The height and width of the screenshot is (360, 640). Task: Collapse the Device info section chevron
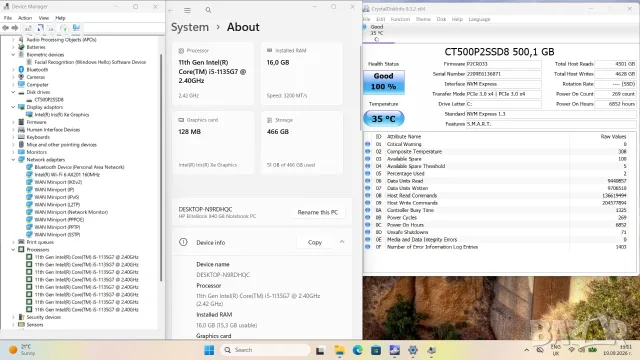coord(342,242)
